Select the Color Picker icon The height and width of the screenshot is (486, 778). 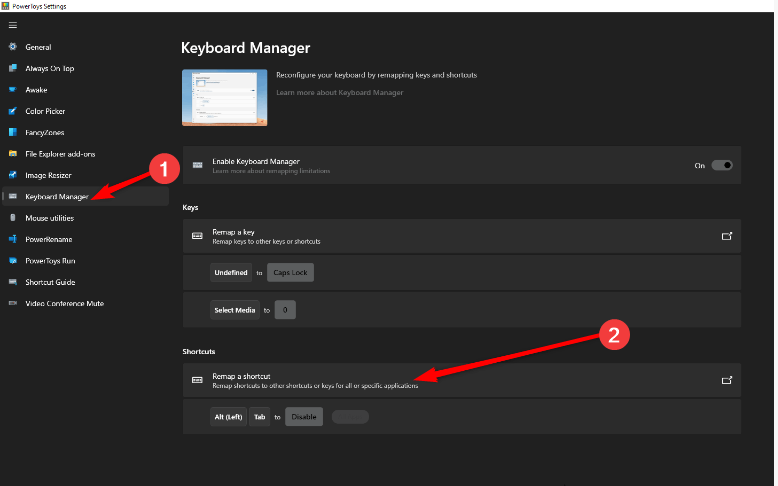13,111
